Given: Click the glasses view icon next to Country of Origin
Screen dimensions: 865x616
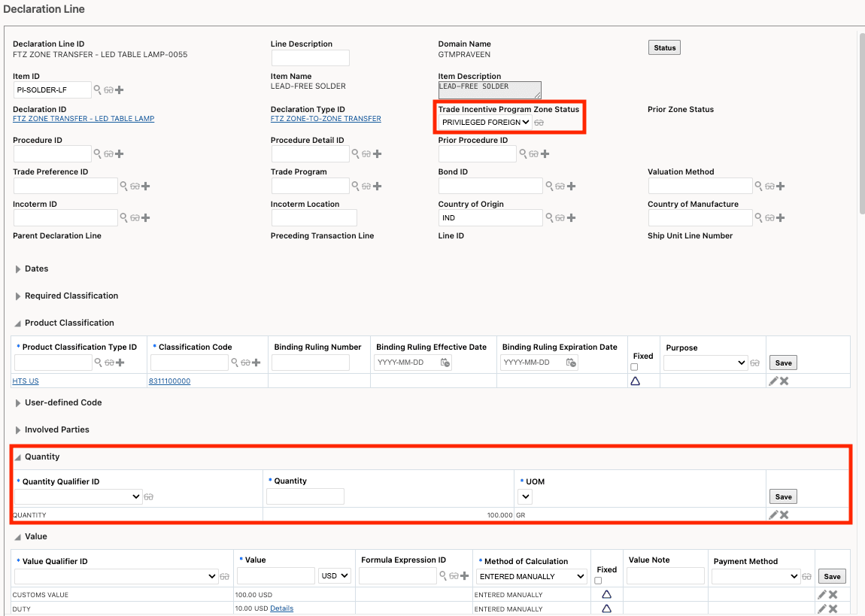Looking at the screenshot, I should pyautogui.click(x=560, y=218).
